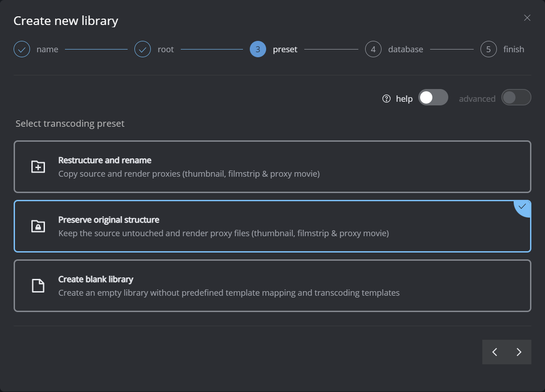Image resolution: width=545 pixels, height=392 pixels.
Task: Click the blank document icon for blank library
Action: tap(38, 286)
